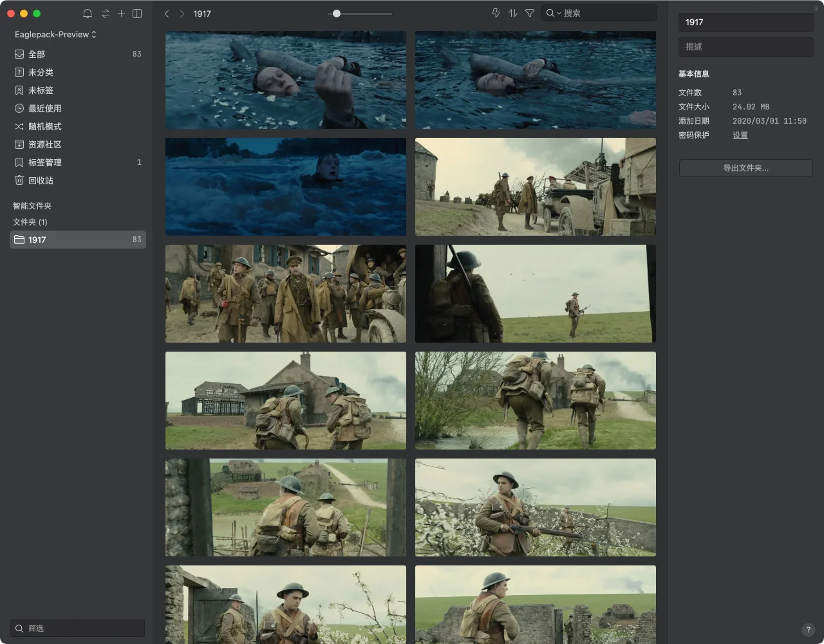
Task: Click the plus add icon in sidebar header
Action: point(121,14)
